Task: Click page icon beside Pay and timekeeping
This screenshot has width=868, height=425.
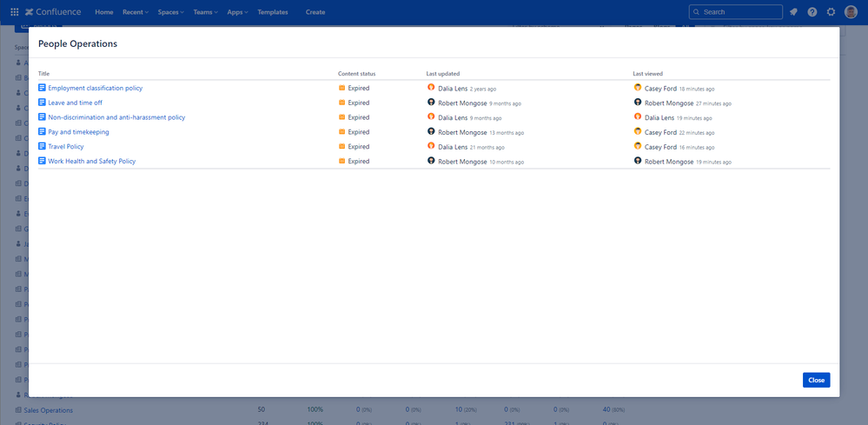Action: click(42, 132)
